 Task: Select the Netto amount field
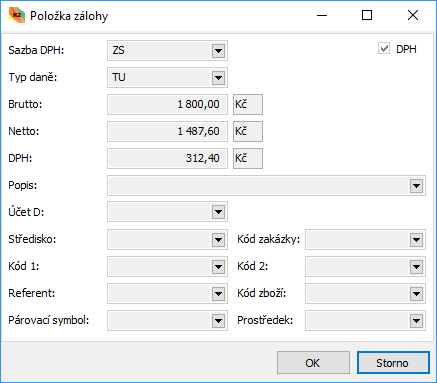167,131
